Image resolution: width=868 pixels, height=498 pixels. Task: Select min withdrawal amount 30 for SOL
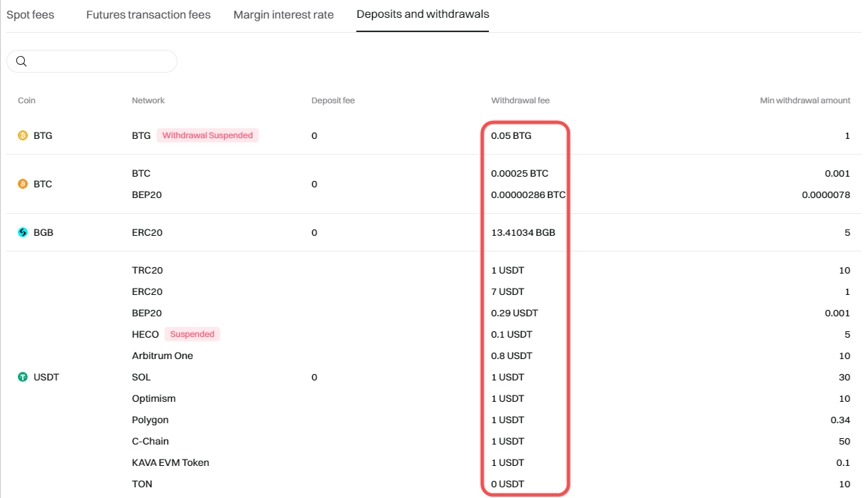click(844, 377)
